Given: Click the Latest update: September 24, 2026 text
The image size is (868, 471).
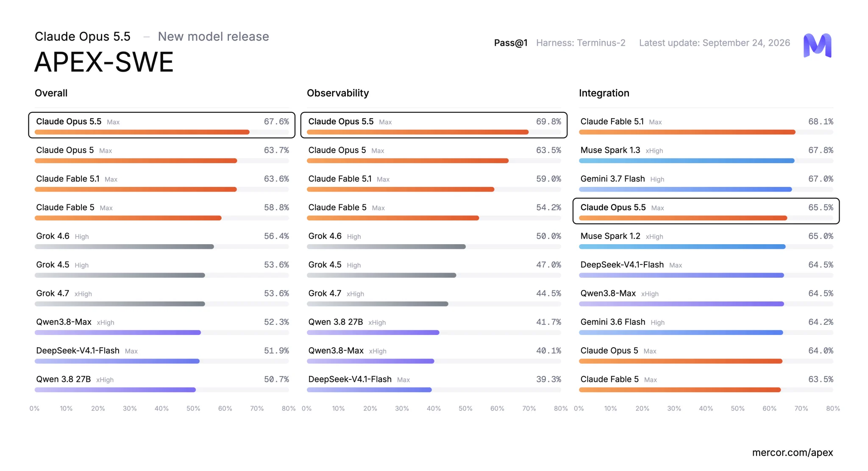Looking at the screenshot, I should click(x=715, y=43).
